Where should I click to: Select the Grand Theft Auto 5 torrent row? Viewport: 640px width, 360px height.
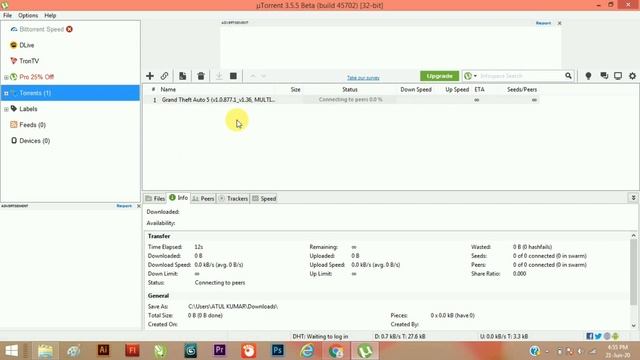point(341,100)
